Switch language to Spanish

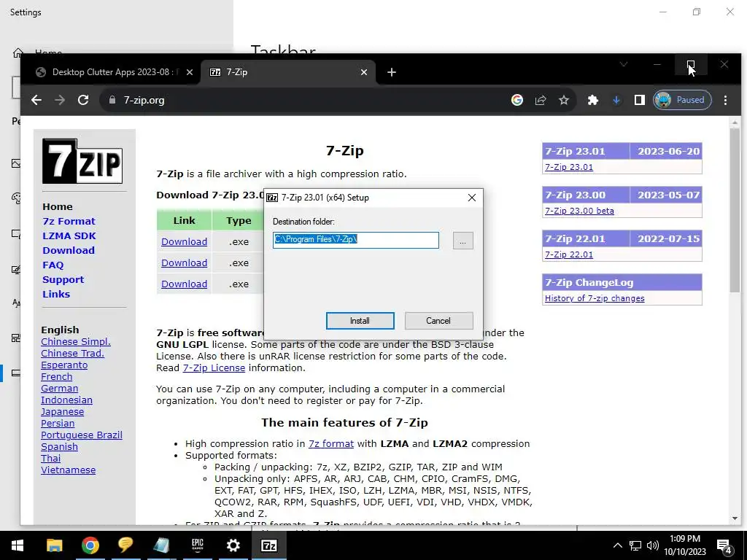point(59,447)
